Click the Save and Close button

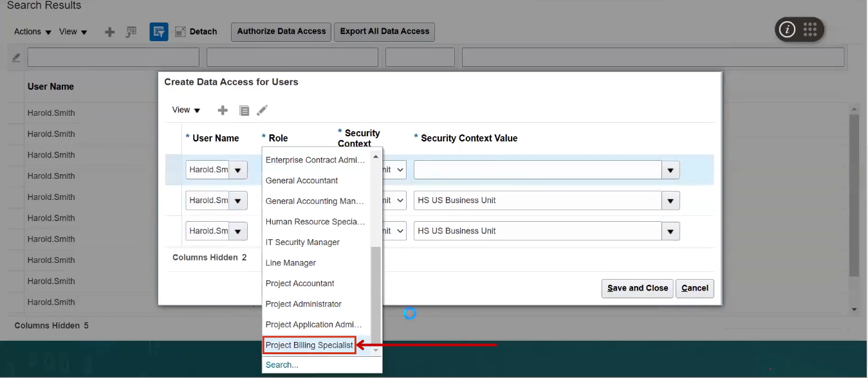(637, 288)
